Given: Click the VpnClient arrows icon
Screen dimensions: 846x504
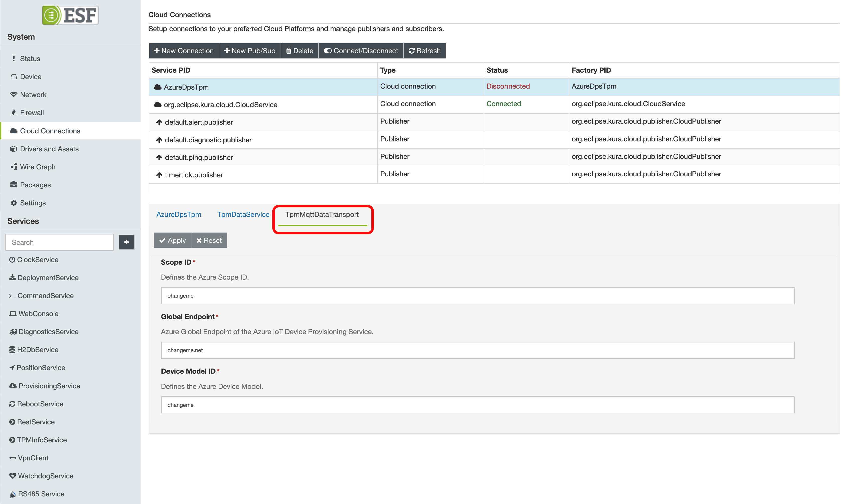Looking at the screenshot, I should coord(13,458).
